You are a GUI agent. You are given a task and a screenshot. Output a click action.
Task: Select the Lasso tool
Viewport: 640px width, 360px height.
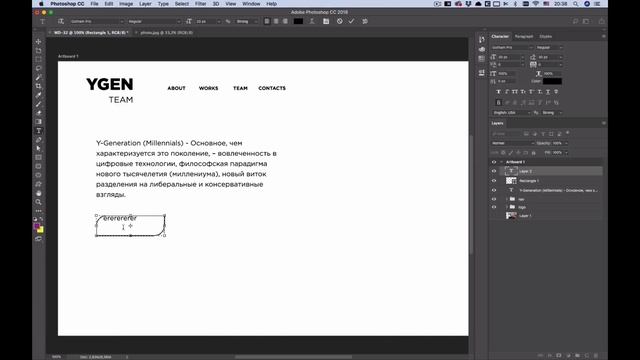(x=38, y=68)
